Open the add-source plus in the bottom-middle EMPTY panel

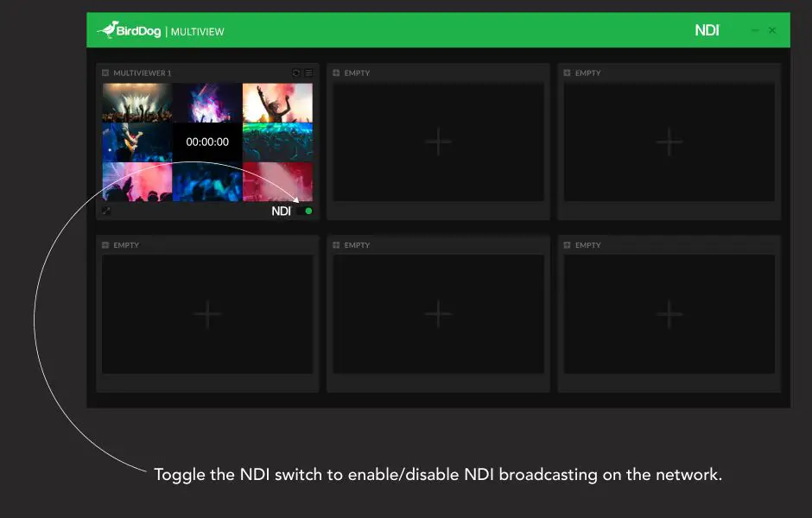tap(438, 314)
